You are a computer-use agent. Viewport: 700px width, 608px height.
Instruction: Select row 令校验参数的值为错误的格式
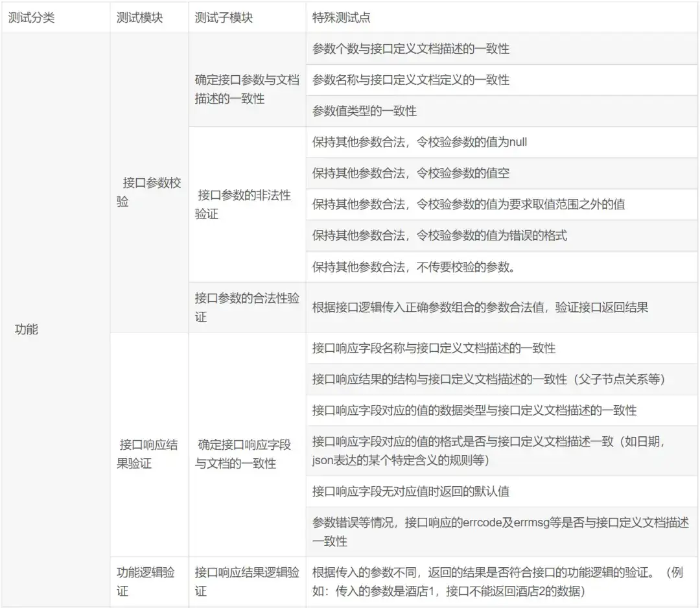(502, 235)
